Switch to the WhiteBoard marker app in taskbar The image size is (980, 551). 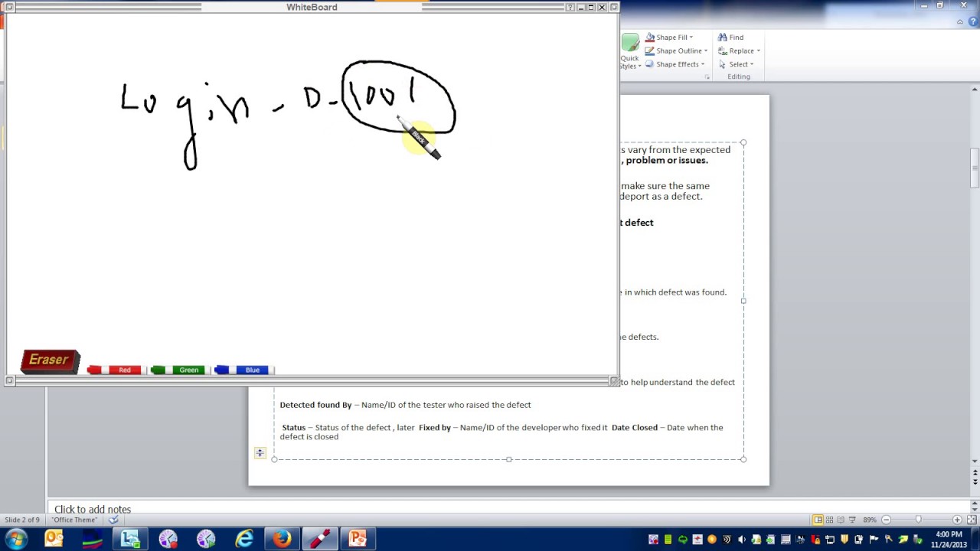click(320, 540)
